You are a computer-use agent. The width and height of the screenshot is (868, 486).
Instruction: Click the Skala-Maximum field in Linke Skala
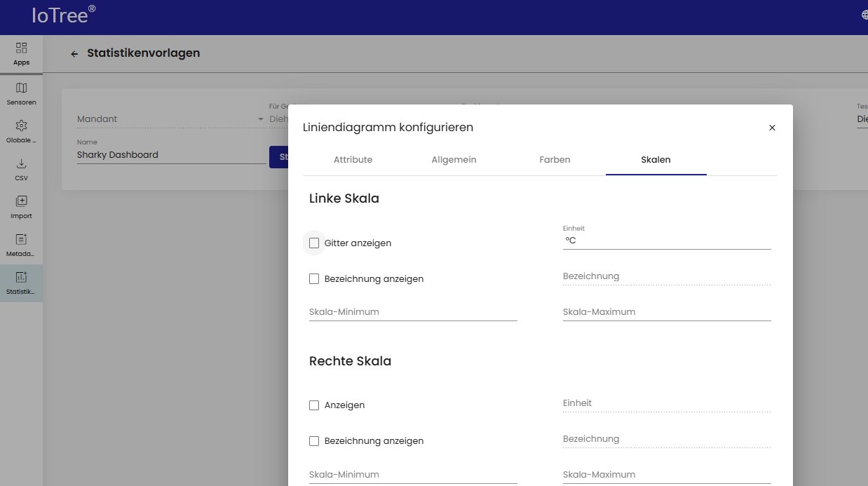[x=666, y=312]
